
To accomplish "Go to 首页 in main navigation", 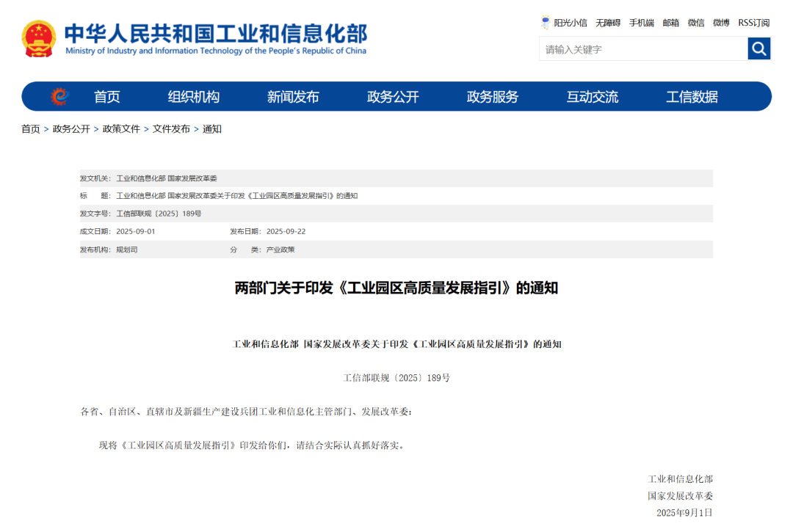I will coord(106,97).
